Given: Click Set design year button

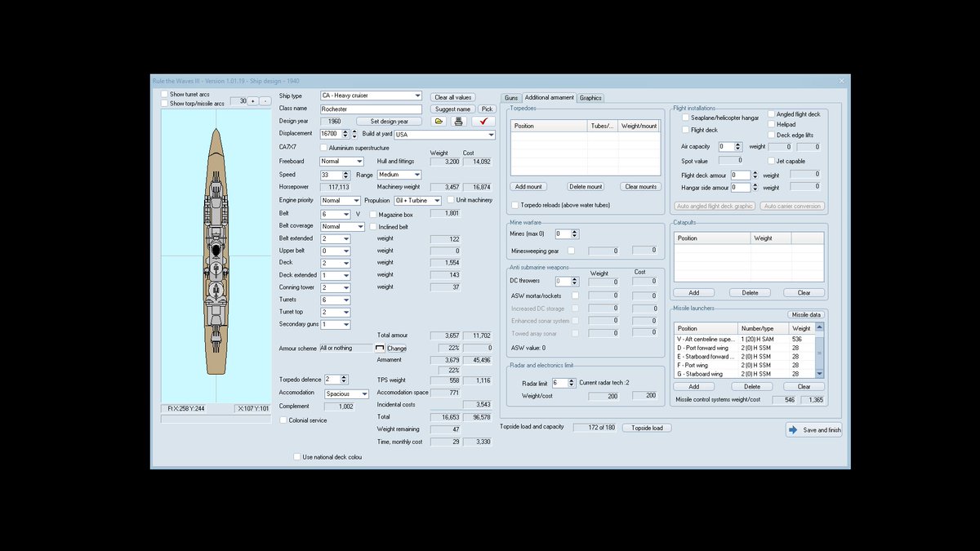Looking at the screenshot, I should coord(390,121).
